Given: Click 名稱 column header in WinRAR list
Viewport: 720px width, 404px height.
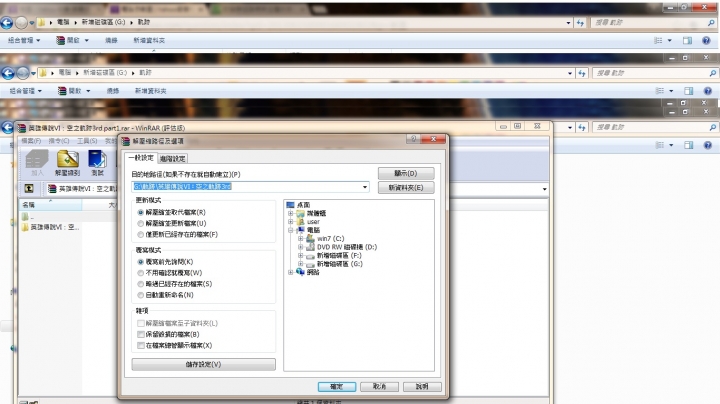Looking at the screenshot, I should (51, 205).
